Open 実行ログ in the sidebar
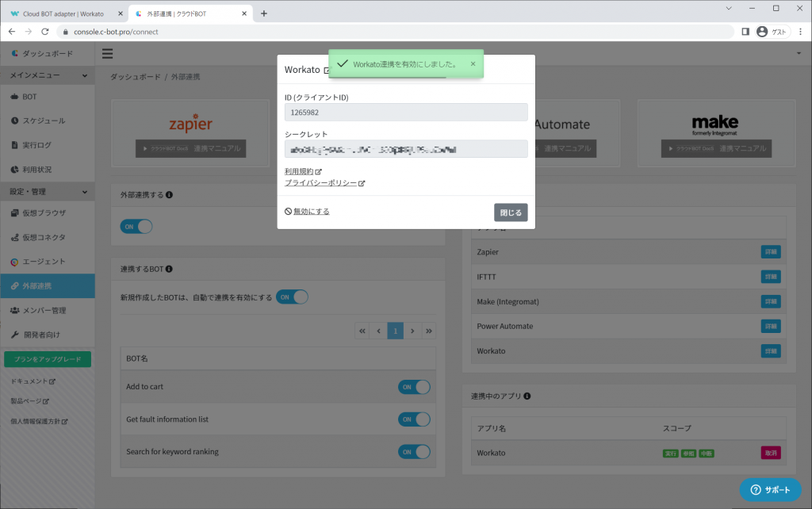Image resolution: width=812 pixels, height=509 pixels. click(48, 145)
